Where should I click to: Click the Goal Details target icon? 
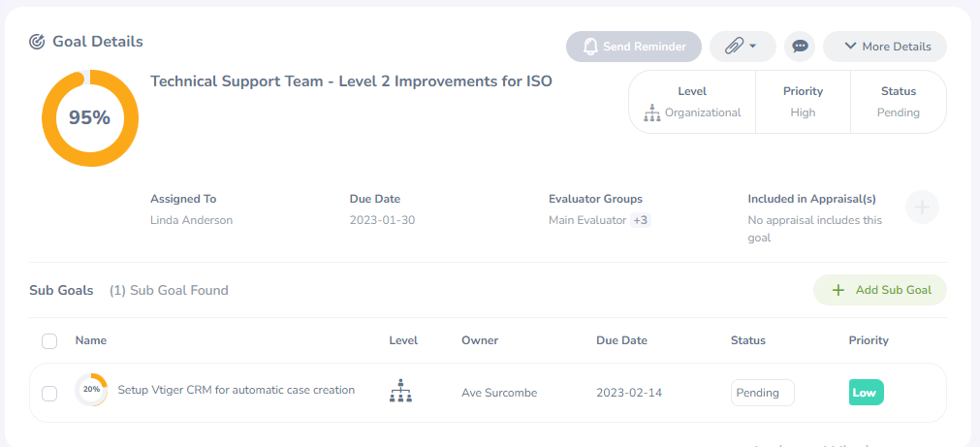[x=38, y=42]
